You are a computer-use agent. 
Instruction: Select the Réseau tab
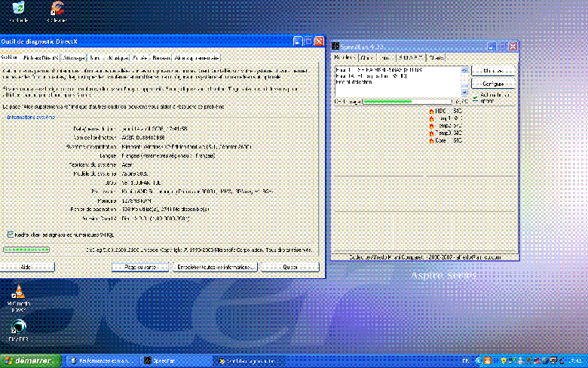coord(161,58)
